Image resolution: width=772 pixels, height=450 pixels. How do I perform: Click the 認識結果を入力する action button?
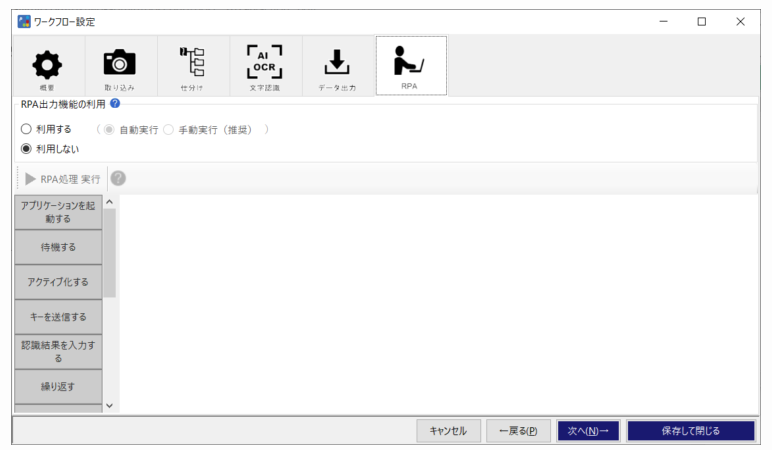tap(58, 352)
